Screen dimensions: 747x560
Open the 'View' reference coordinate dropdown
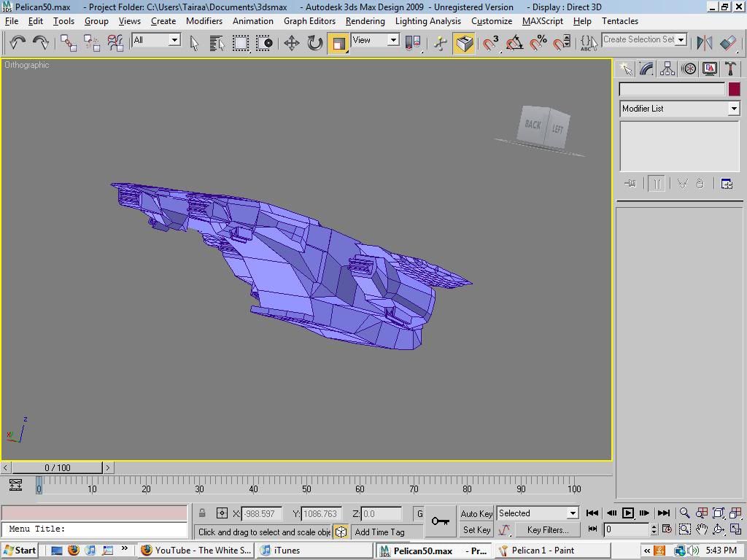click(393, 40)
